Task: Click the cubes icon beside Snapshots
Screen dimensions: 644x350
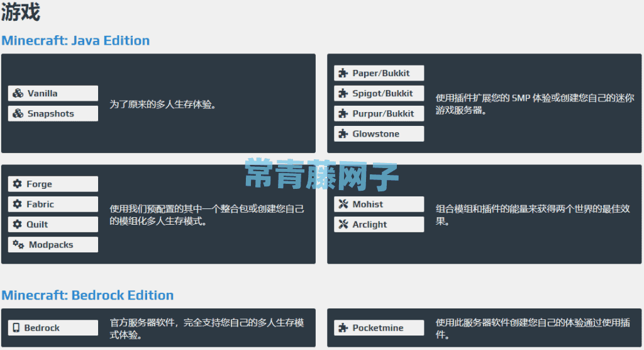Action: point(18,113)
